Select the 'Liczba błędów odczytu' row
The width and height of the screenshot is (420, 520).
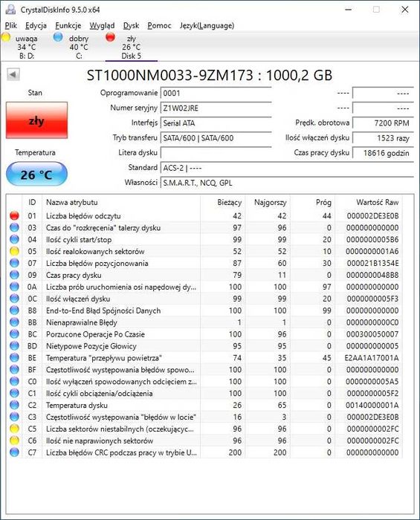click(x=205, y=216)
